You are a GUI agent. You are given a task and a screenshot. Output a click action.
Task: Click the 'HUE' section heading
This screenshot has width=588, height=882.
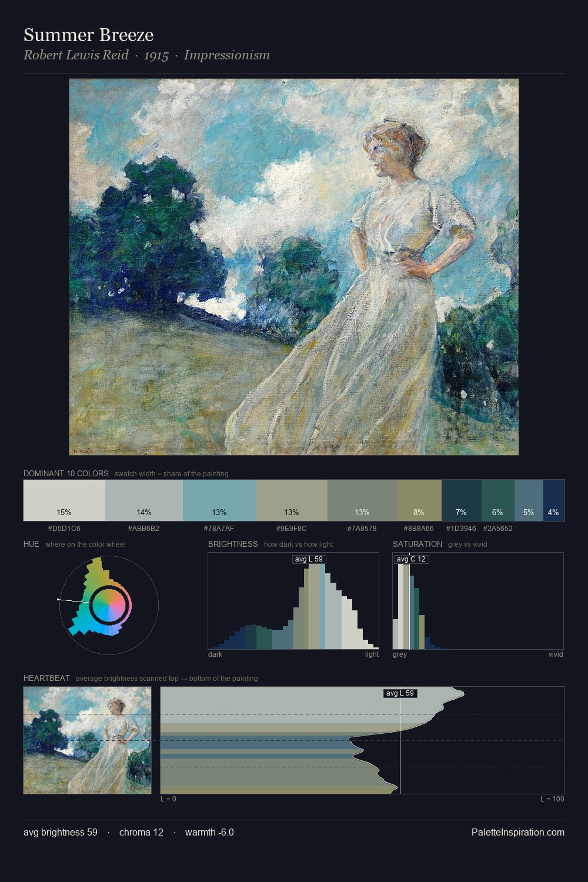(x=31, y=544)
